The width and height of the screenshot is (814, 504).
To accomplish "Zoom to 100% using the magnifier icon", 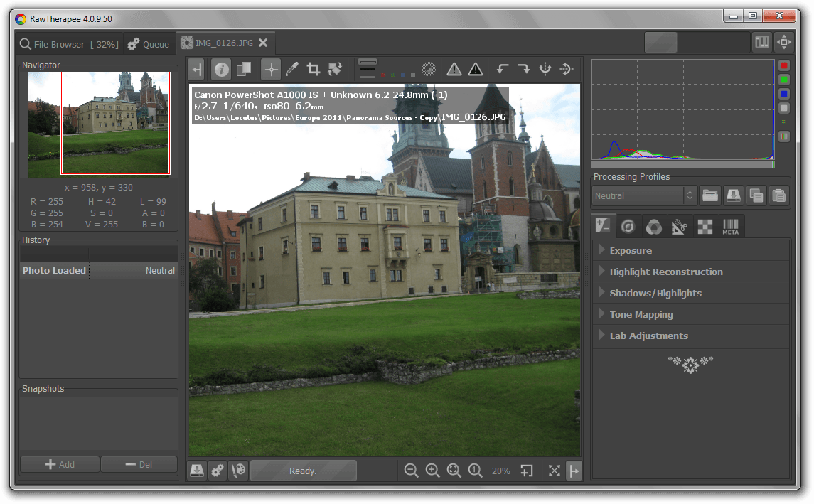I will (476, 471).
